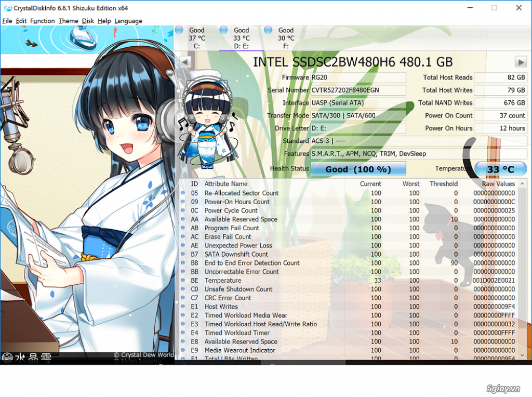Click the CrystalDiskInfo app icon in title bar
The width and height of the screenshot is (532, 397).
(x=7, y=8)
